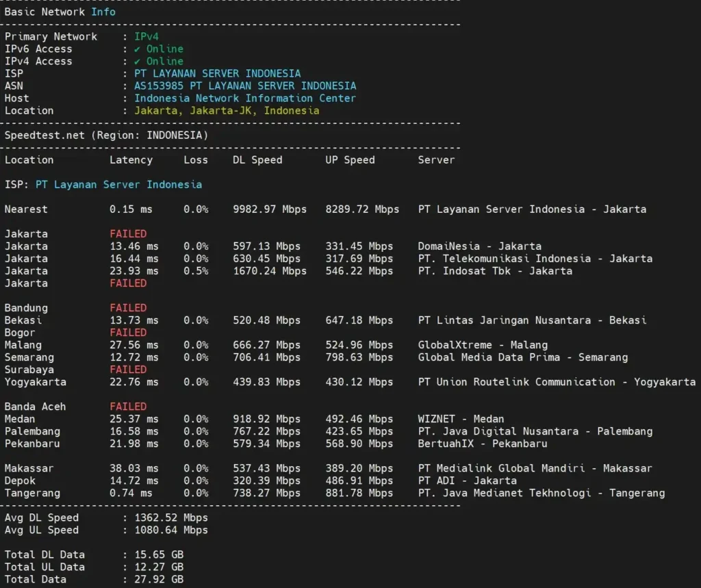The height and width of the screenshot is (588, 701).
Task: Select the server "GlobalXtreme - Malang"
Action: tap(483, 345)
